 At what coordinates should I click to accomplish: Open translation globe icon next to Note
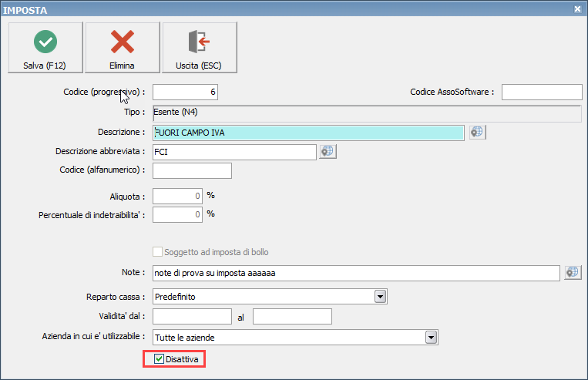coord(573,273)
